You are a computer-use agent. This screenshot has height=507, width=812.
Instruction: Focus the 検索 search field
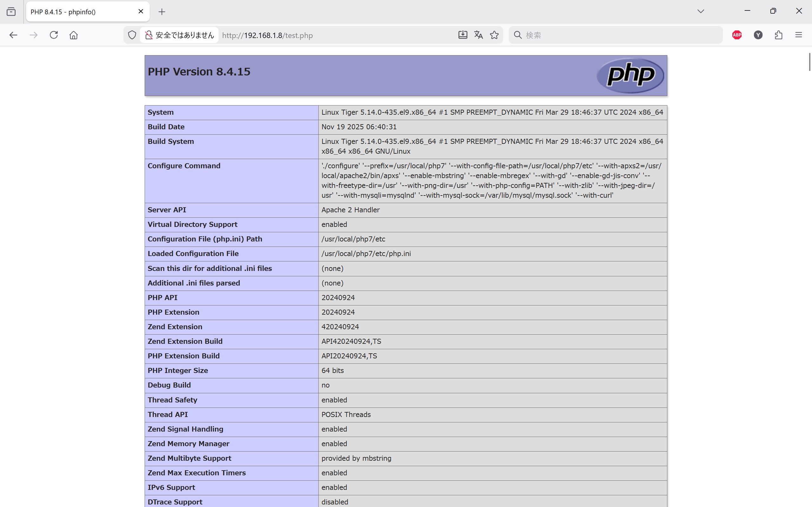[x=621, y=35]
